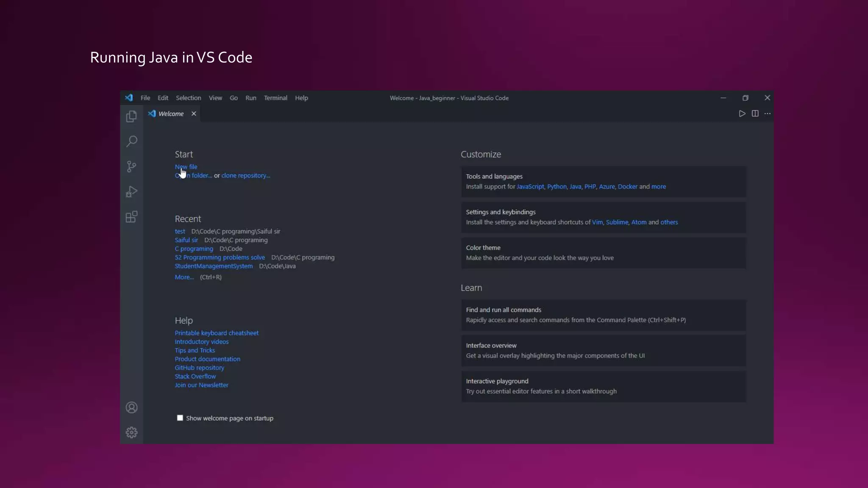Open Introductory videos link
This screenshot has width=868, height=488.
click(x=201, y=342)
